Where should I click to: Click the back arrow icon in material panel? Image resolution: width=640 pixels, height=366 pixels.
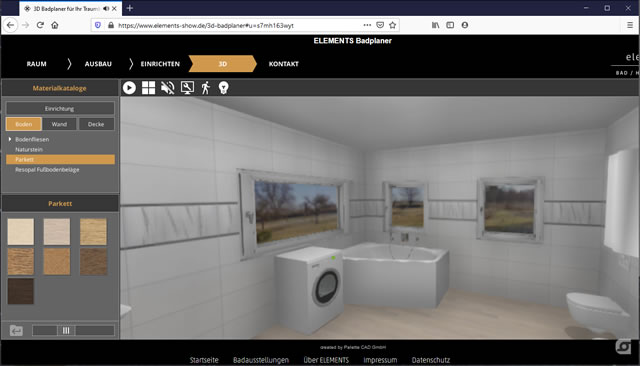(x=16, y=331)
